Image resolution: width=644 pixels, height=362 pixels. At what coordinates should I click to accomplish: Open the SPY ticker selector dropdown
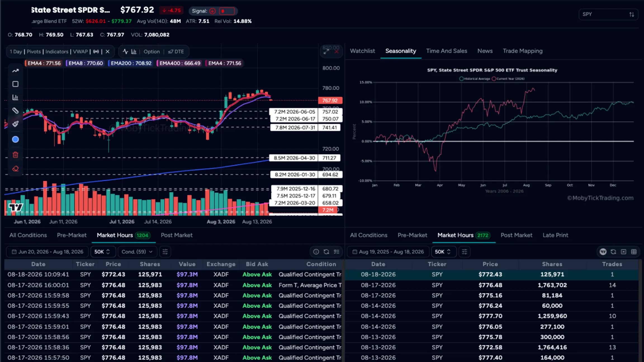click(608, 14)
